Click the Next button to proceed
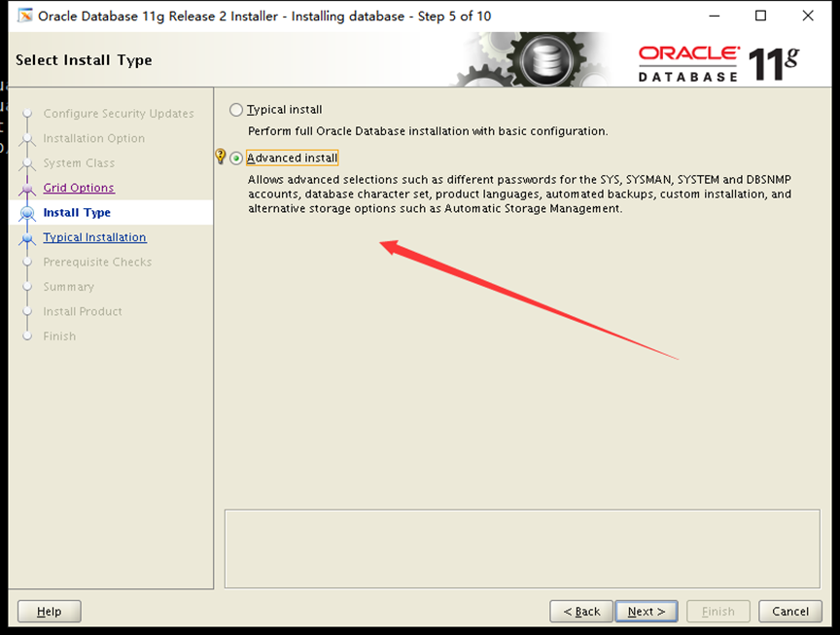Image resolution: width=840 pixels, height=635 pixels. click(x=646, y=611)
